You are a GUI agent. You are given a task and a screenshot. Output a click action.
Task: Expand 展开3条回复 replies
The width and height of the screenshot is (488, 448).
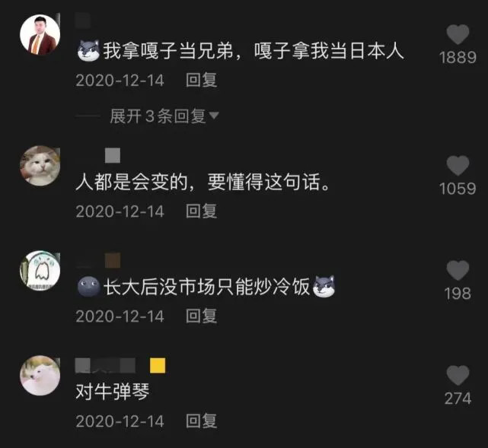(x=158, y=116)
